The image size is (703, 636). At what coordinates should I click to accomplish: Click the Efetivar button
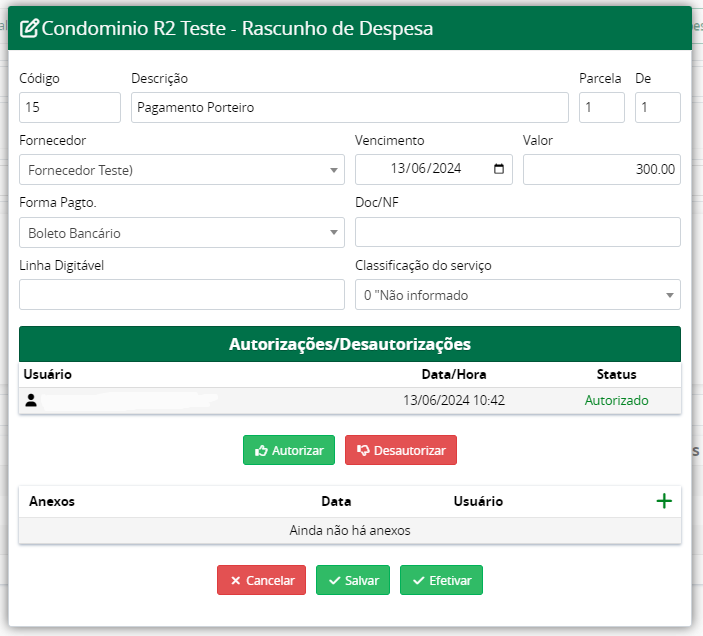coord(441,580)
